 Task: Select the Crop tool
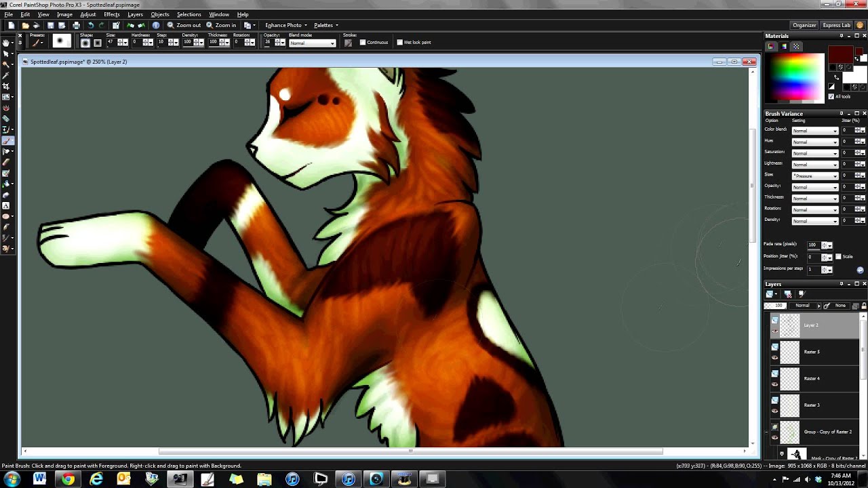click(6, 86)
